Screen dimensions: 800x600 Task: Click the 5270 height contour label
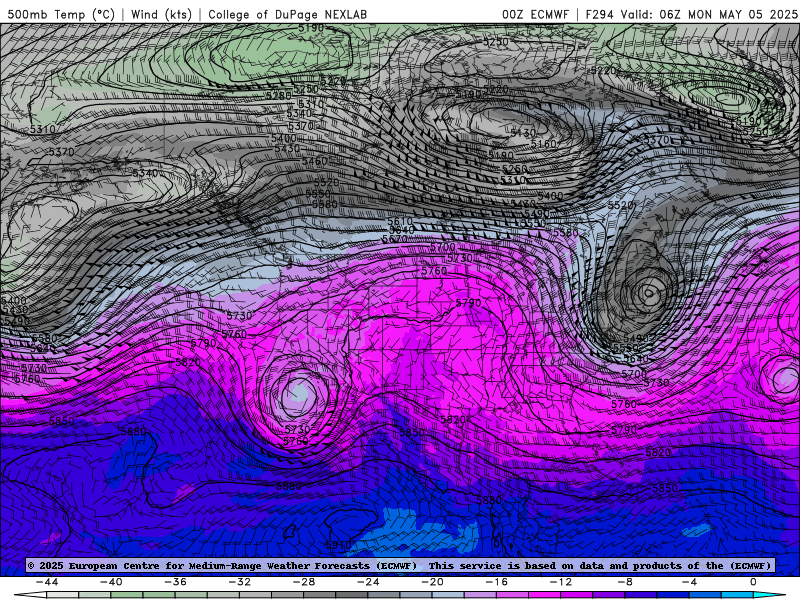(333, 81)
